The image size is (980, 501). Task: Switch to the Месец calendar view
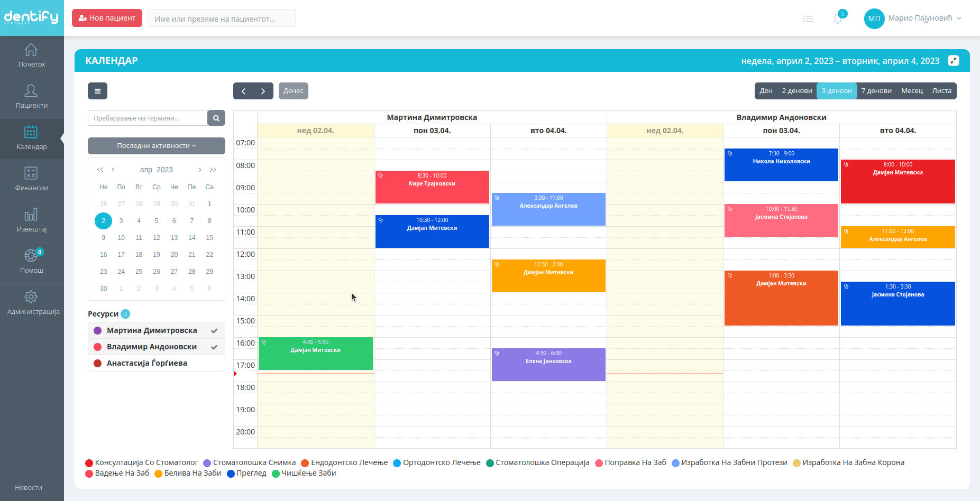[x=912, y=90]
